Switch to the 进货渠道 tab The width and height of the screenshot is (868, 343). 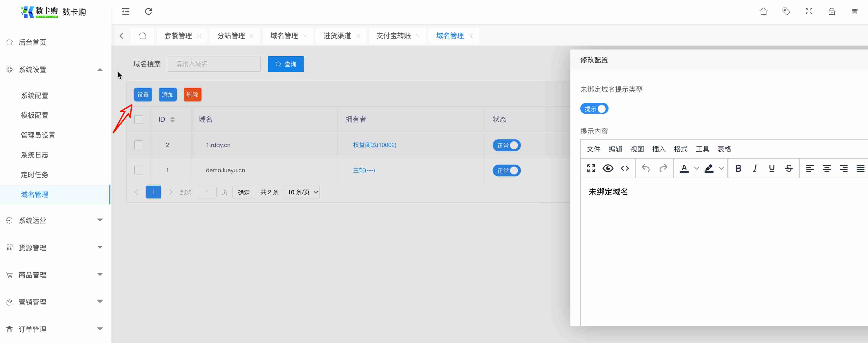point(337,36)
